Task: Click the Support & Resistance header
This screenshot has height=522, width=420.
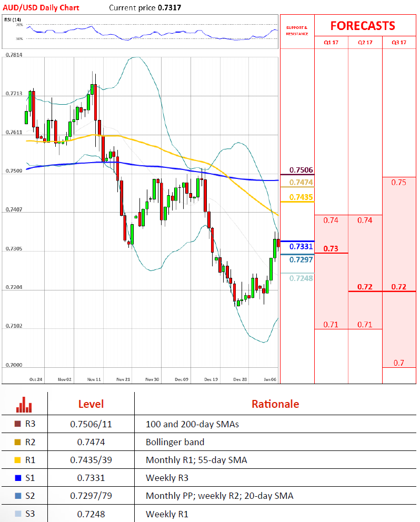Action: coord(297,31)
